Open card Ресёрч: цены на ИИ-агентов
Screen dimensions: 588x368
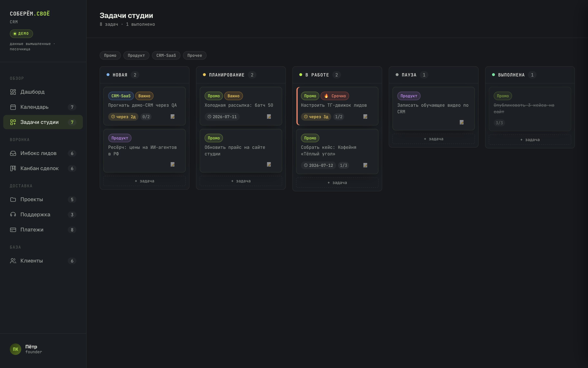click(145, 151)
